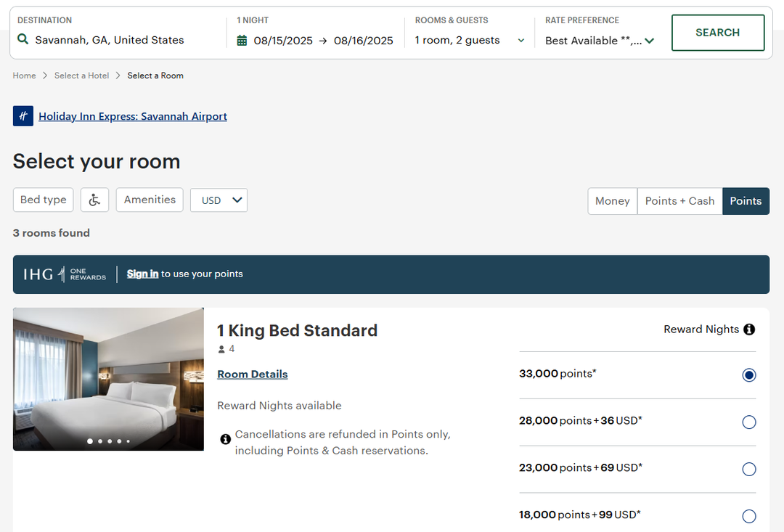Open the USD currency dropdown
The height and width of the screenshot is (532, 784).
[x=219, y=200]
